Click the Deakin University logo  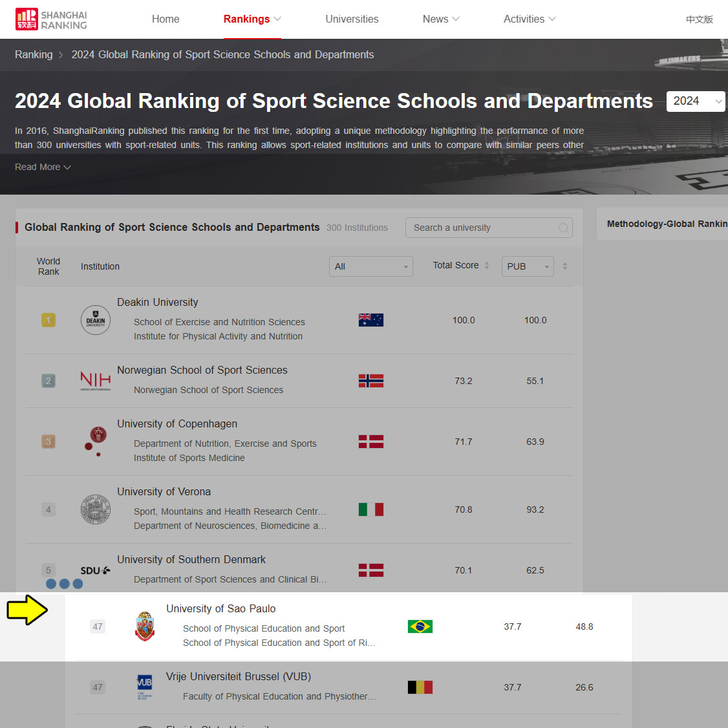pyautogui.click(x=96, y=320)
